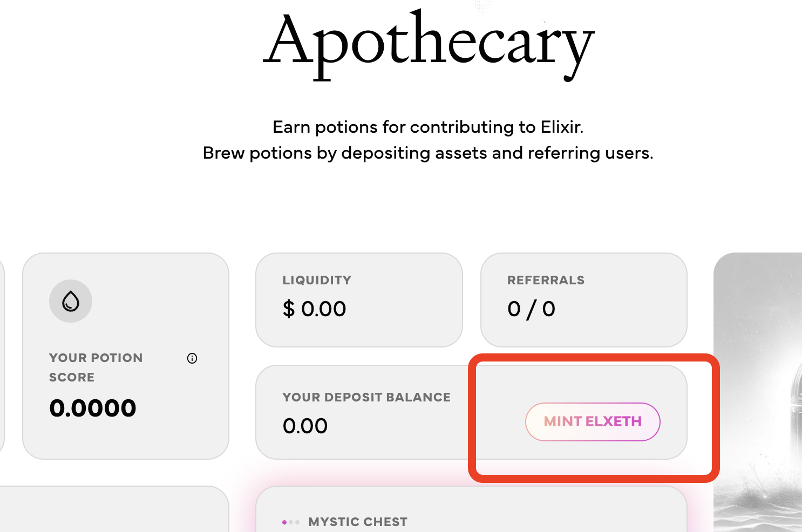Select the Liquidity card label
The image size is (802, 532).
tap(317, 280)
